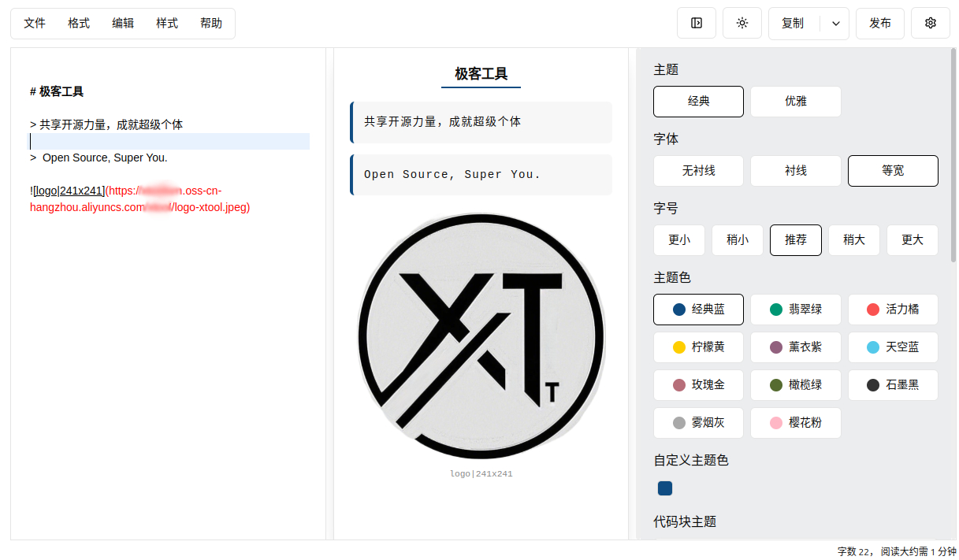This screenshot has width=959, height=560.
Task: Open the 帮助 menu
Action: 211,24
